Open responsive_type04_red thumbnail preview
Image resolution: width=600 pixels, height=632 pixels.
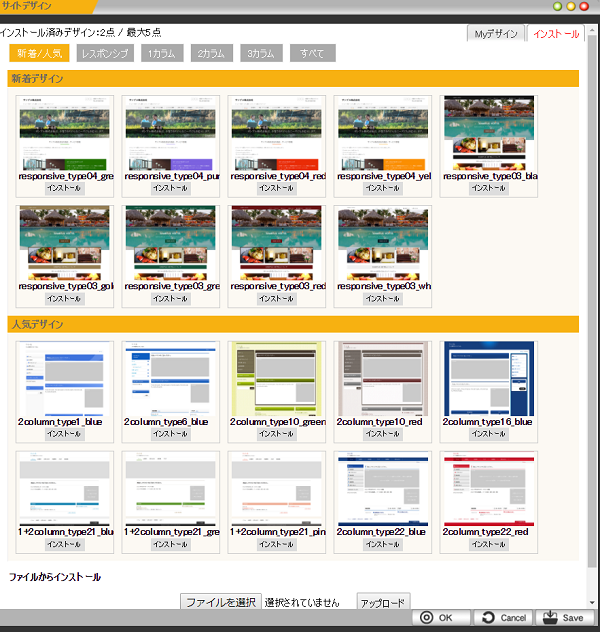point(277,133)
